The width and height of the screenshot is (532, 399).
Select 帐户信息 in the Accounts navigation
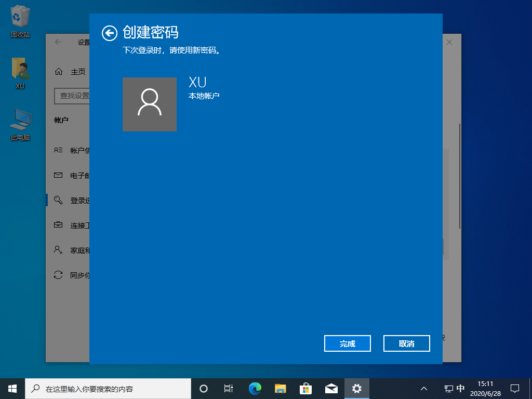click(x=58, y=150)
